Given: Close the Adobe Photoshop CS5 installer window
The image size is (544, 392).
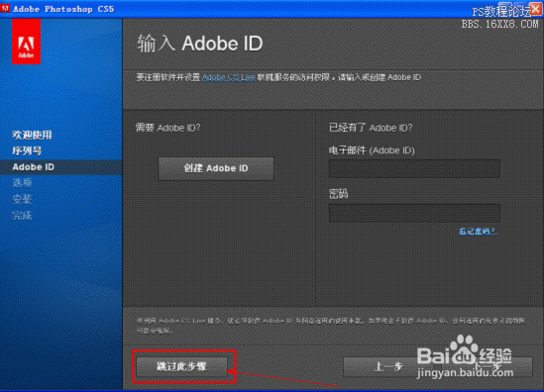Looking at the screenshot, I should coord(536,8).
